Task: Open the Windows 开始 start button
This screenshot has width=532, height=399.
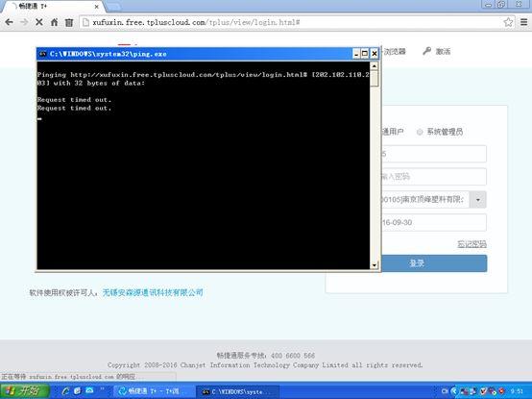Action: 24,391
